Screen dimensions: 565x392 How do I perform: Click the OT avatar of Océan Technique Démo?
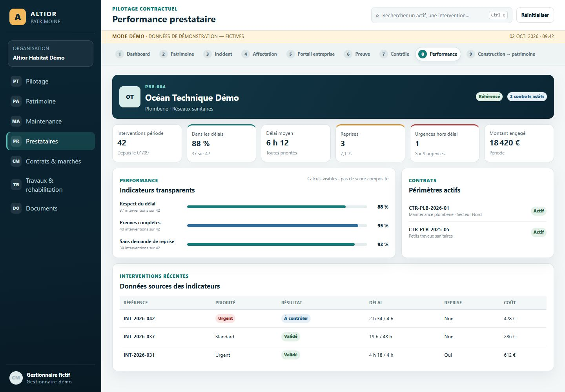click(130, 97)
